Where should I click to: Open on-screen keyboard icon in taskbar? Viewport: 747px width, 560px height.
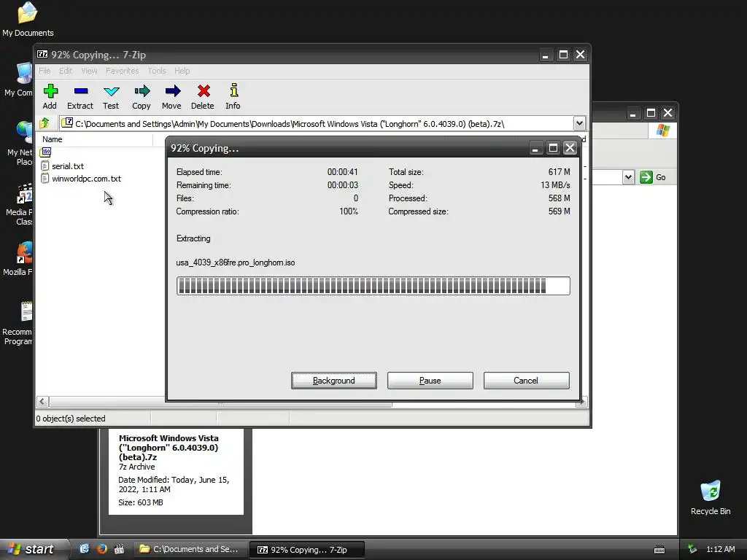(659, 550)
